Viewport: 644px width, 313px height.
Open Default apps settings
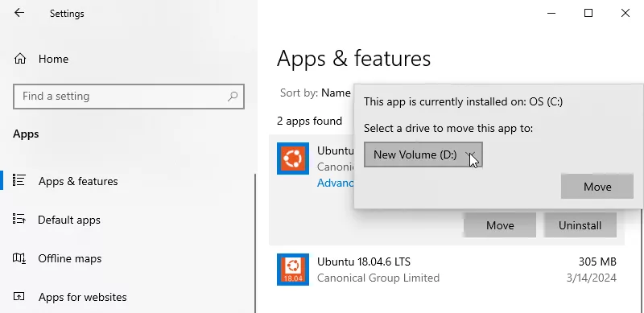pyautogui.click(x=69, y=220)
